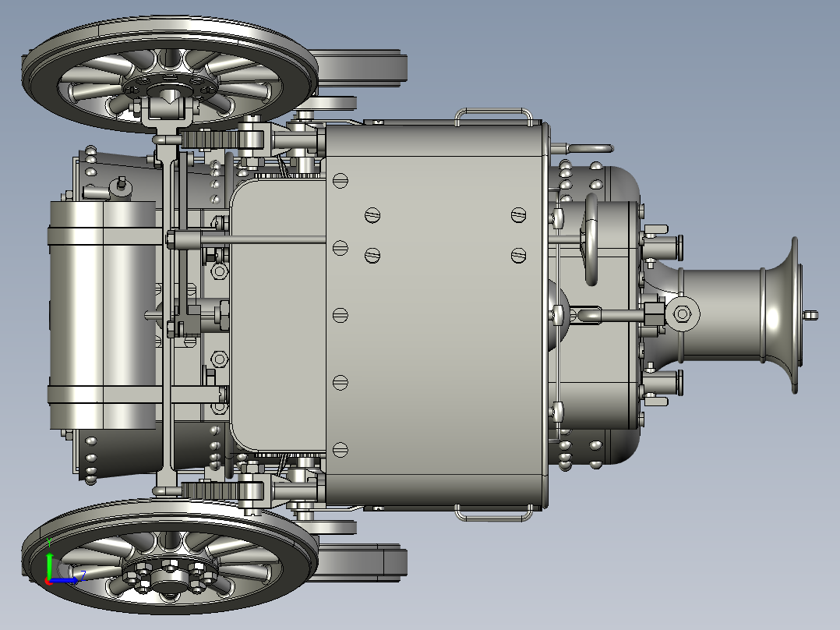840x630 pixels.
Task: Select the top spoked wheel's hub
Action: pyautogui.click(x=169, y=87)
